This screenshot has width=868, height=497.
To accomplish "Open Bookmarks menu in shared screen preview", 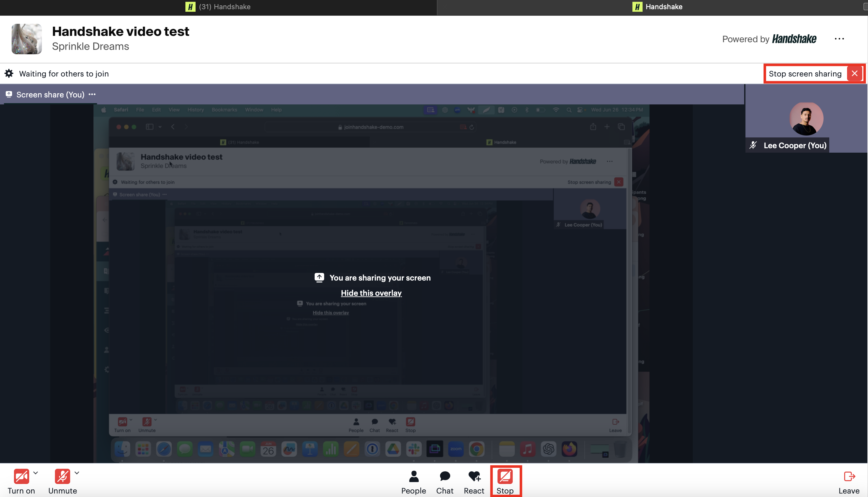I will coord(224,110).
